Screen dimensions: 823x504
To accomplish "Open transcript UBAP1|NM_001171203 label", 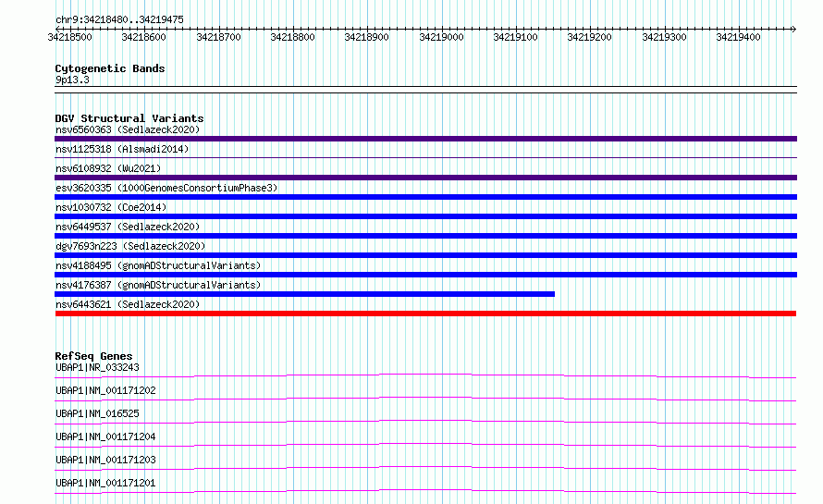I will click(x=105, y=460).
